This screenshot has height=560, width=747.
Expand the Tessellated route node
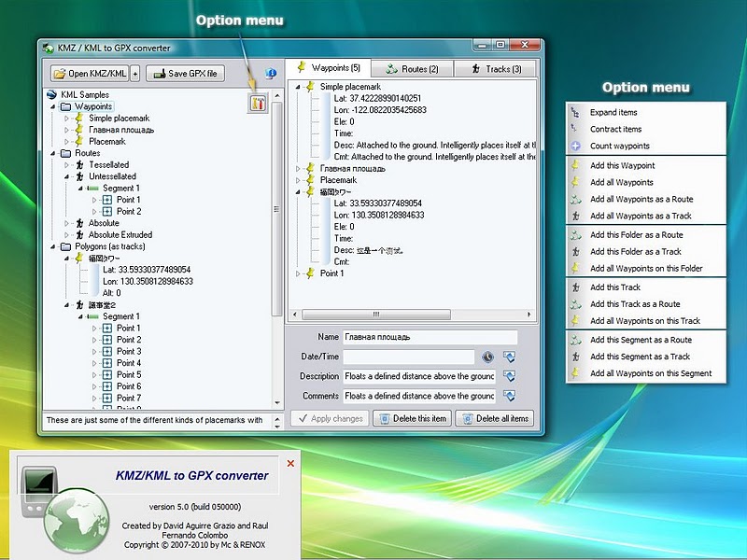pyautogui.click(x=66, y=165)
